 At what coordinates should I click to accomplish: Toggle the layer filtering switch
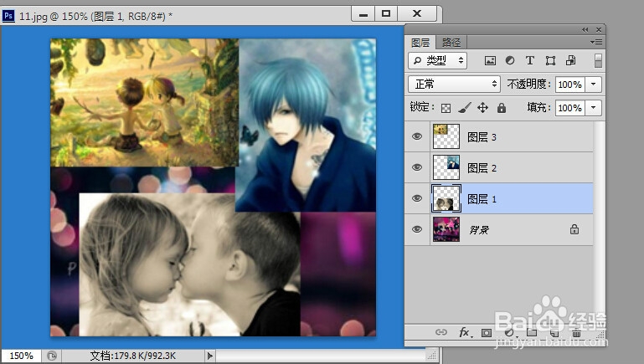(x=598, y=61)
